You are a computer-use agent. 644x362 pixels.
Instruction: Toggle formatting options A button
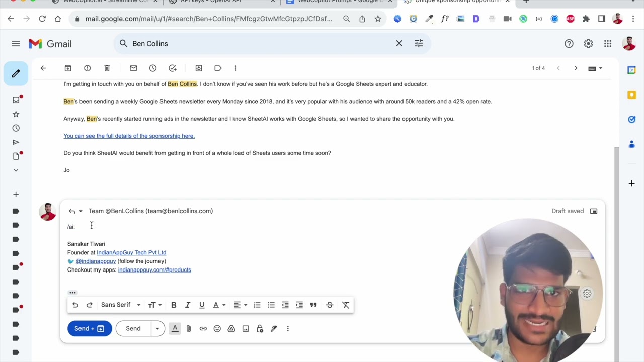click(175, 329)
